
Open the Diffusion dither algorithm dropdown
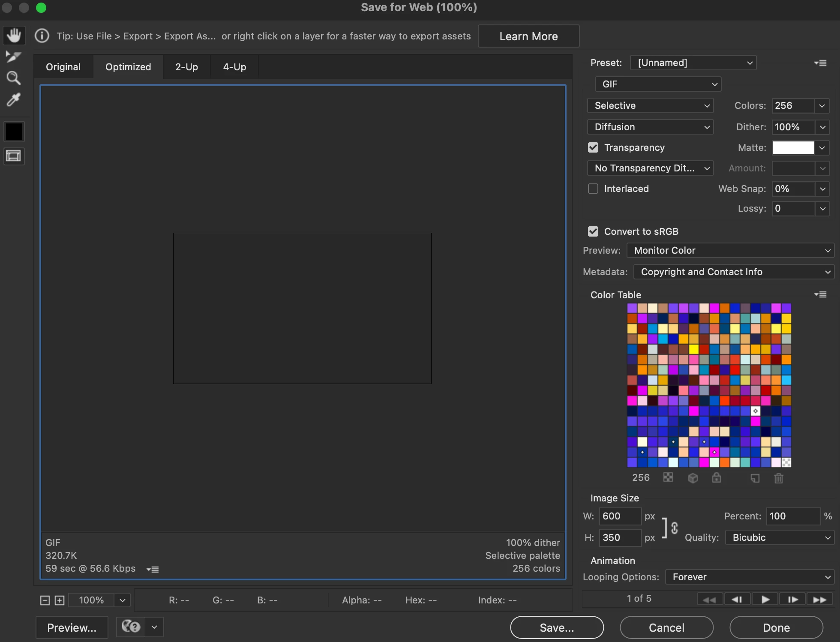coord(650,127)
